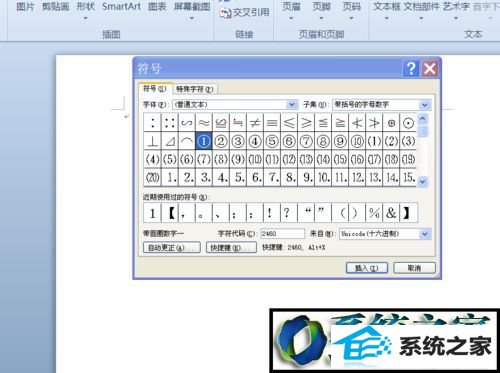Open the dialog help question mark button
The height and width of the screenshot is (373, 500).
click(x=411, y=69)
